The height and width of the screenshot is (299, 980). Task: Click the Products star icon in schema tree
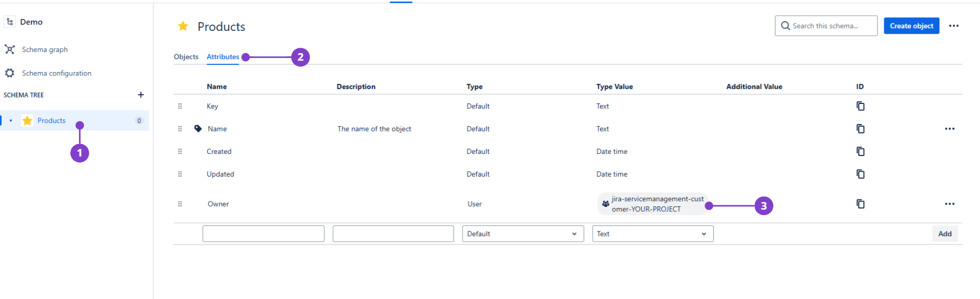click(28, 120)
